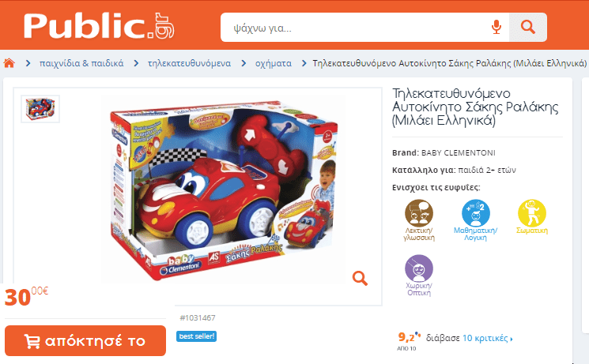Open the τηλεκατευθυνόμενα breadcrumb
This screenshot has width=589, height=364.
(x=189, y=63)
